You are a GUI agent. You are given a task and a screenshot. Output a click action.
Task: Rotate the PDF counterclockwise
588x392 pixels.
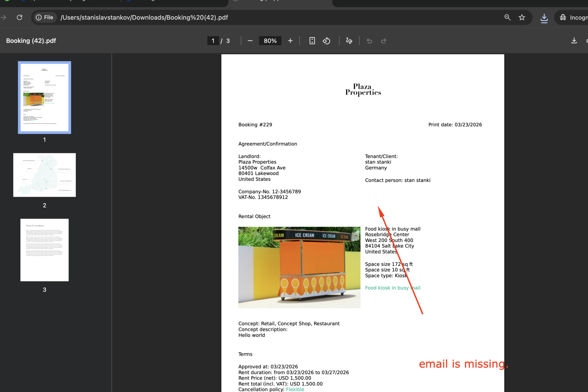pos(326,41)
